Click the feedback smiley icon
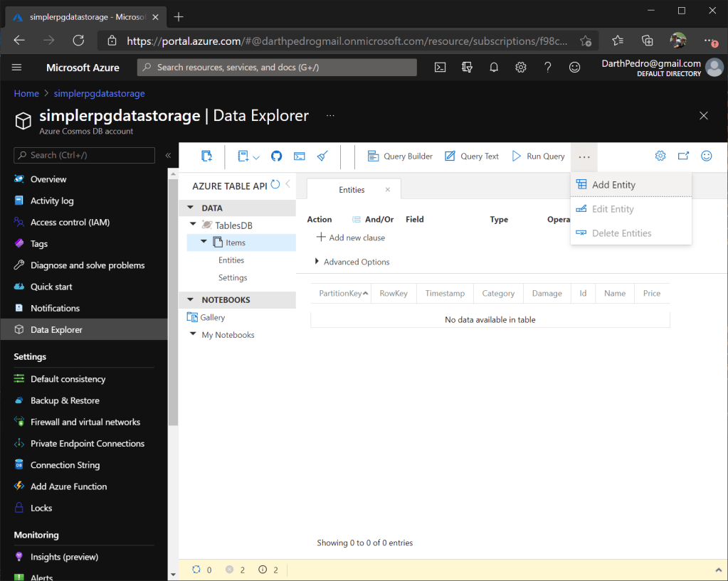 [707, 156]
